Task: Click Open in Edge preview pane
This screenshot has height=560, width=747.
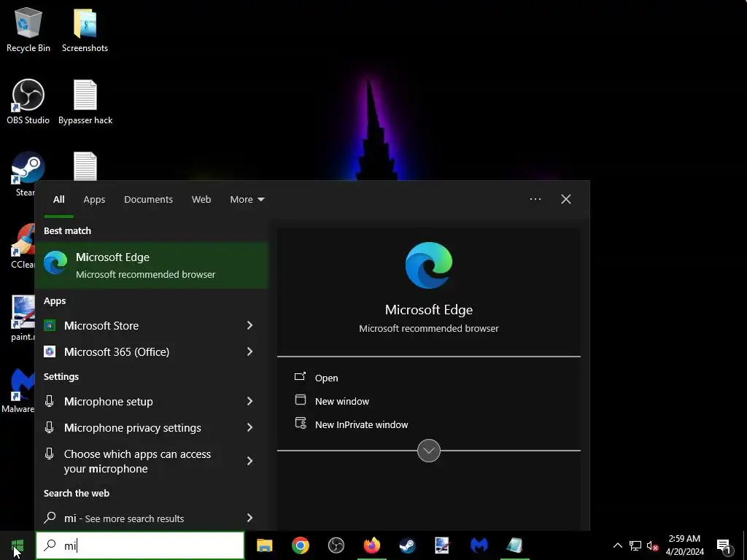Action: coord(326,378)
